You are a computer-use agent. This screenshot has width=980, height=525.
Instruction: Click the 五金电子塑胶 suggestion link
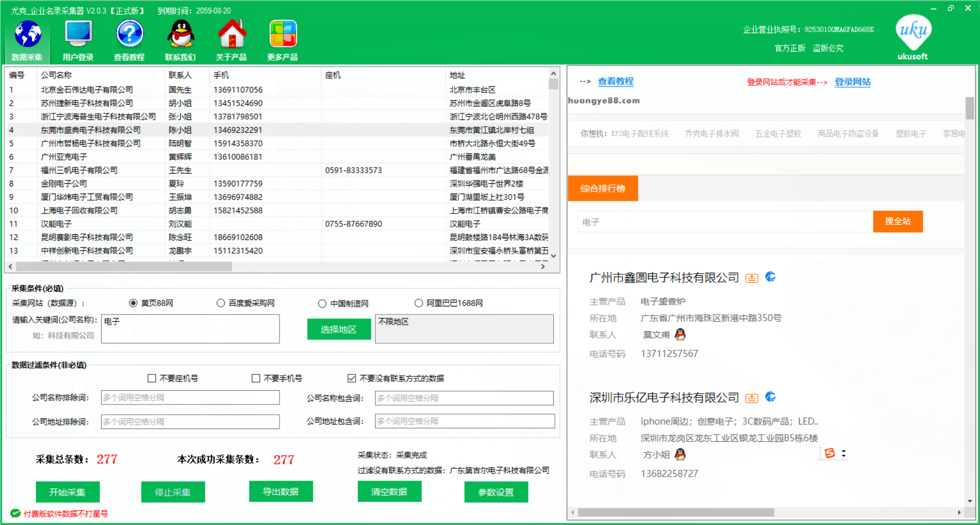[778, 134]
